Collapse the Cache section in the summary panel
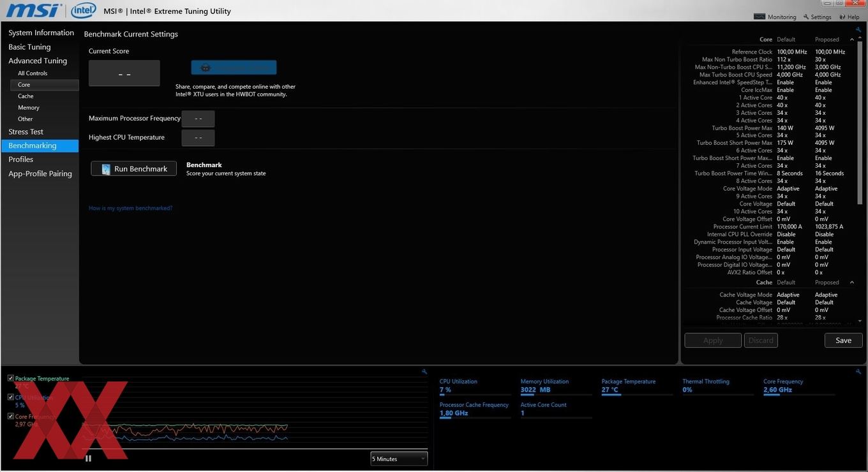 [851, 283]
